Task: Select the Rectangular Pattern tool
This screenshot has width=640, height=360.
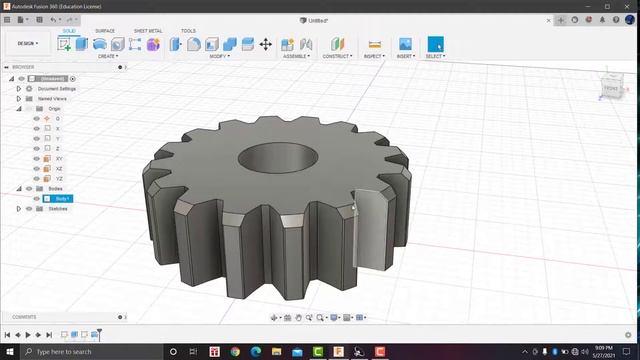Action: point(135,44)
